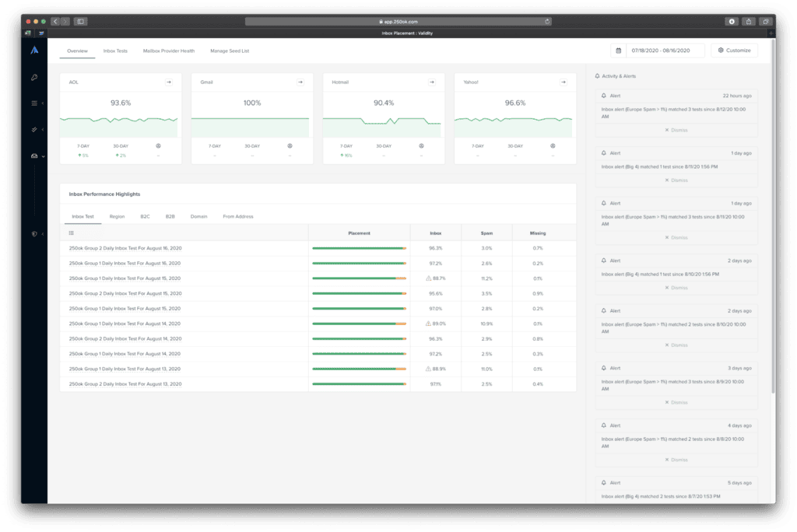Select the Region highlights tab
The width and height of the screenshot is (797, 532).
pos(117,216)
